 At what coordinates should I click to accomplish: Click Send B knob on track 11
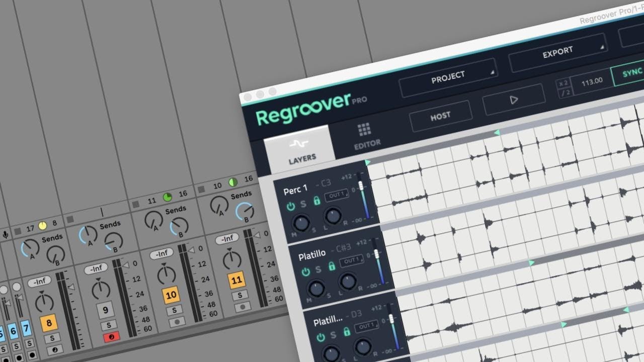(x=244, y=212)
